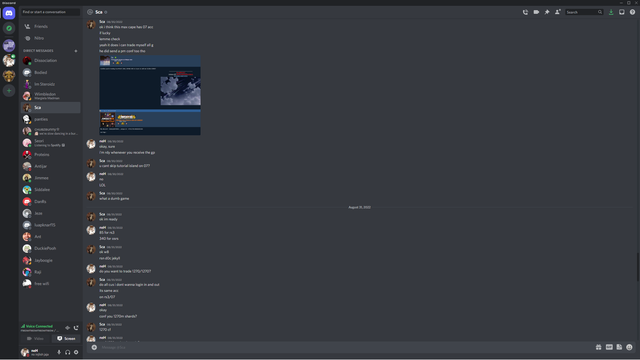Open DM with Raji
640x360 pixels.
51,272
